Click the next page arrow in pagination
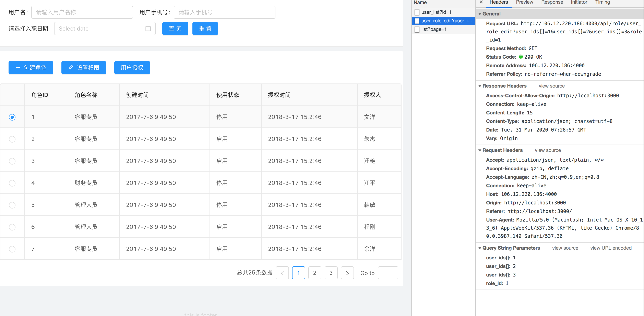Image resolution: width=644 pixels, height=316 pixels. tap(347, 273)
